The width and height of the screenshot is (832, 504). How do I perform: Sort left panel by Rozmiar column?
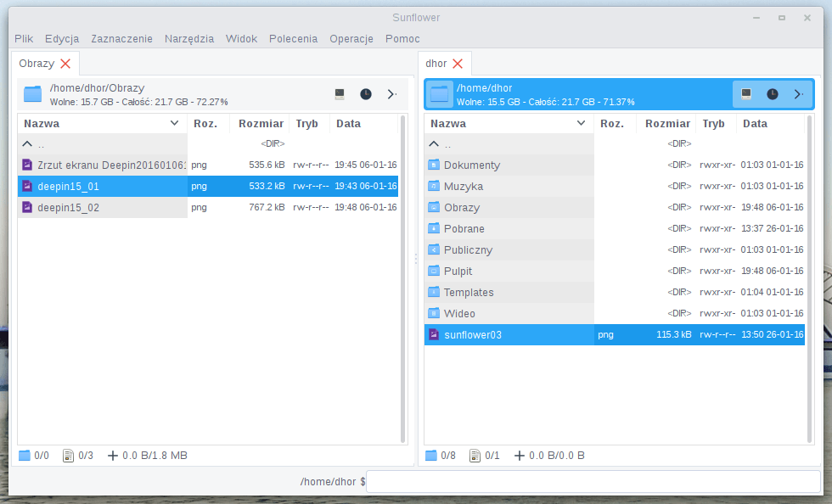(x=261, y=124)
